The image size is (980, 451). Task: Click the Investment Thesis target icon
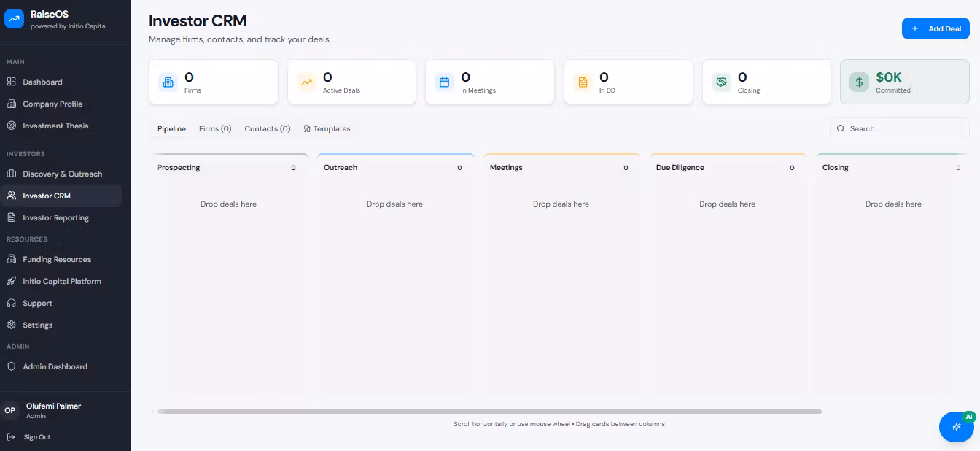tap(12, 126)
